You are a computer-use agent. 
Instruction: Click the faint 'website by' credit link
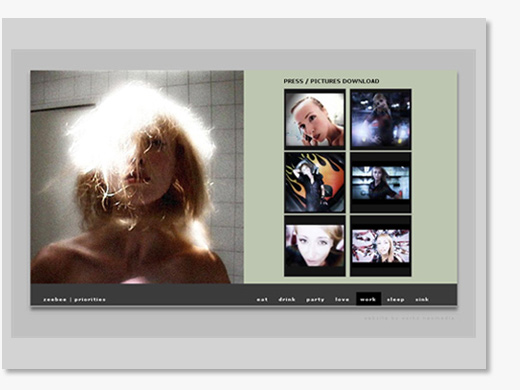(x=409, y=318)
